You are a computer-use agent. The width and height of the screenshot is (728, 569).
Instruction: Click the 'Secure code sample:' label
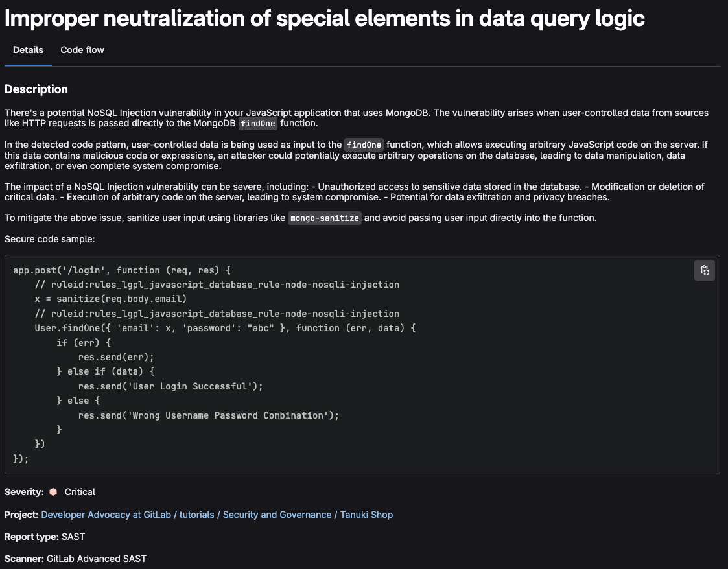click(49, 239)
